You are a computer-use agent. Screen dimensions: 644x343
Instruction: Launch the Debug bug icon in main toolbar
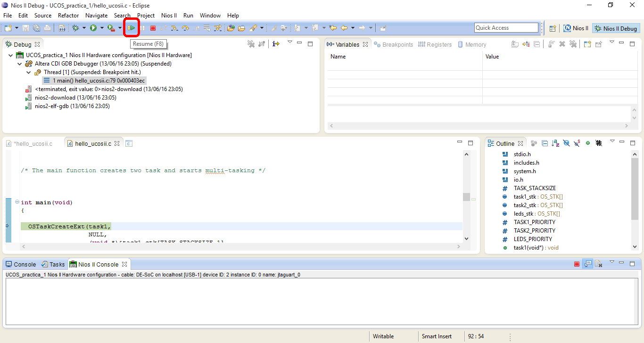pyautogui.click(x=75, y=28)
